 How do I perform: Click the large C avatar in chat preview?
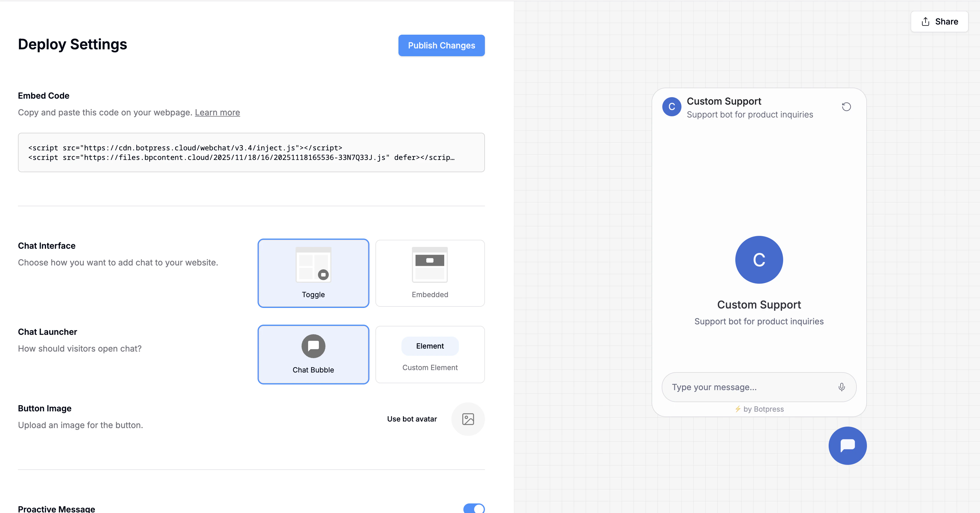759,260
